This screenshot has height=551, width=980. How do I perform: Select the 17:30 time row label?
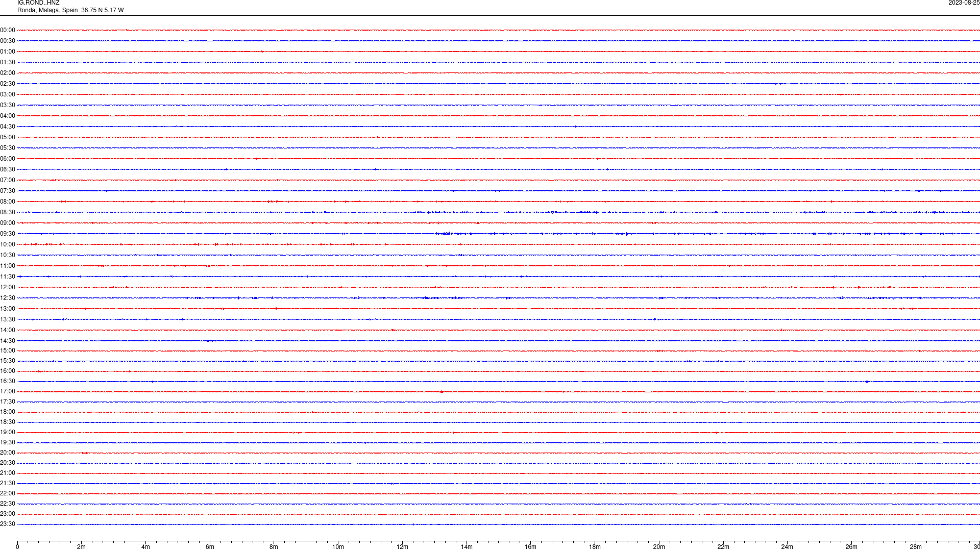(8, 402)
